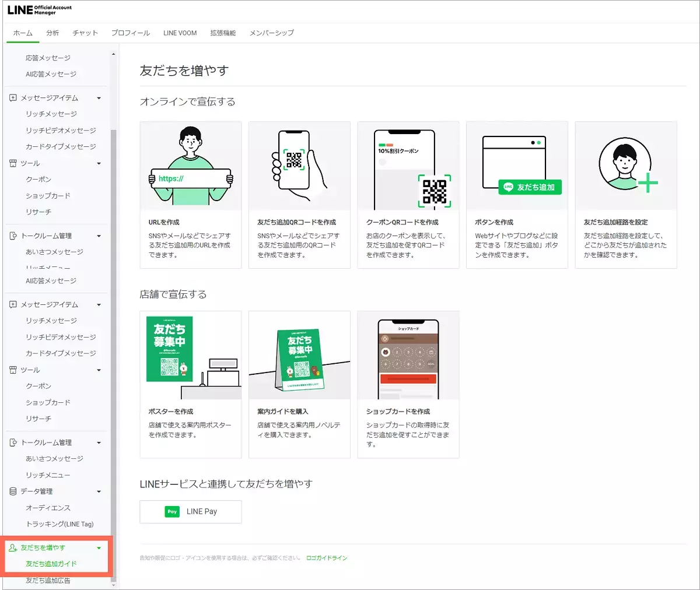Select the URLを作成 https illustration
Screen dimensions: 700x590
tap(191, 166)
